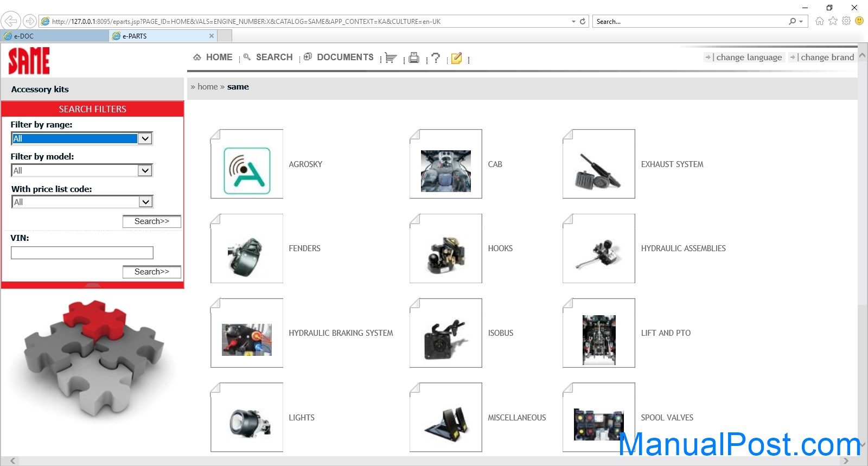Open the SPOOL VALVES category image
The image size is (868, 466).
pyautogui.click(x=599, y=418)
